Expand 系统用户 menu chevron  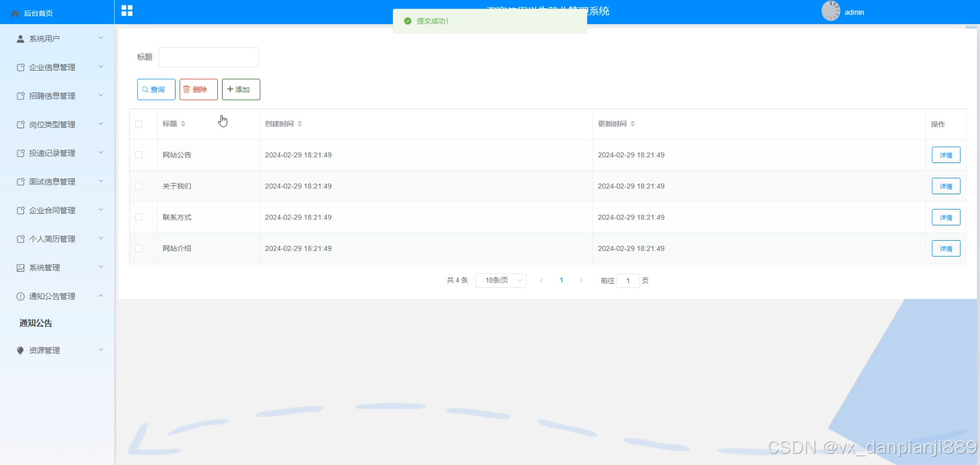[x=101, y=38]
